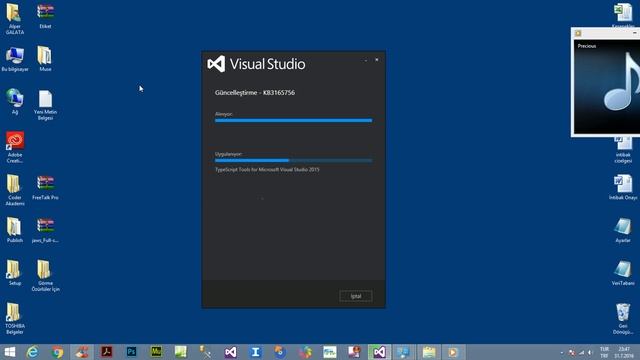Select the Güncelleştirme - KB3165756 title text
This screenshot has width=640, height=360.
coord(255,93)
